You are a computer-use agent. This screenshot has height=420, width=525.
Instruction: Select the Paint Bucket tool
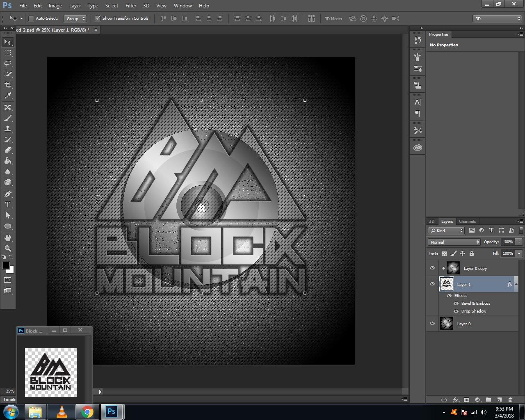click(8, 161)
